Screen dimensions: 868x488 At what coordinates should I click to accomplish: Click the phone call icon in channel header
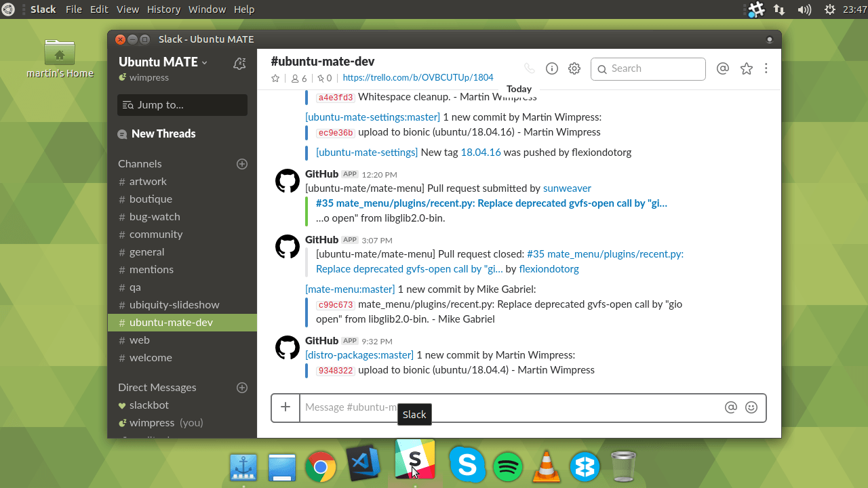tap(530, 68)
